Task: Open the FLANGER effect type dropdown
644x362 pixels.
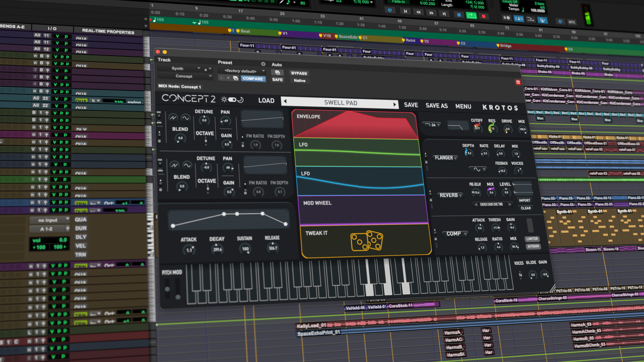Action: pos(446,158)
